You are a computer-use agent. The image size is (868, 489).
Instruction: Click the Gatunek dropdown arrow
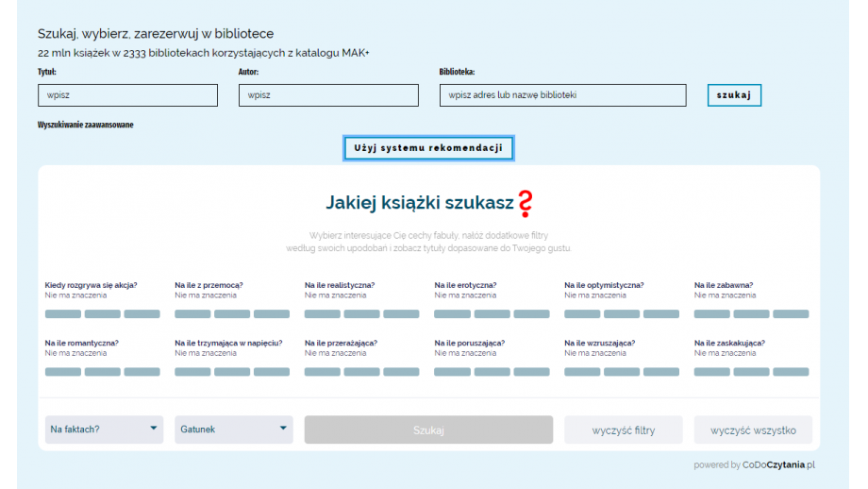pyautogui.click(x=283, y=430)
